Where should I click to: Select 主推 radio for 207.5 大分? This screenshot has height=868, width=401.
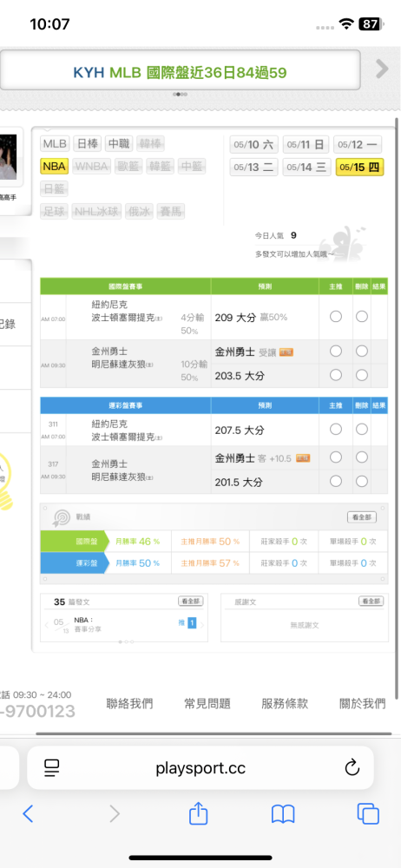(336, 430)
